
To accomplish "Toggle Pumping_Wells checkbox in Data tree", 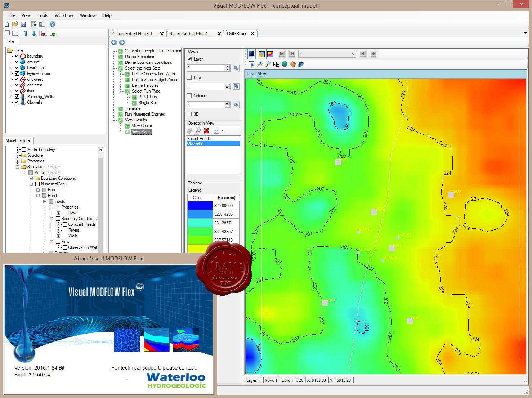I will point(17,97).
